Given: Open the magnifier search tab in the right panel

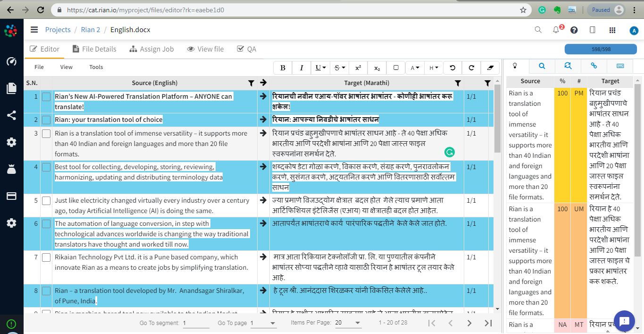Looking at the screenshot, I should 542,66.
